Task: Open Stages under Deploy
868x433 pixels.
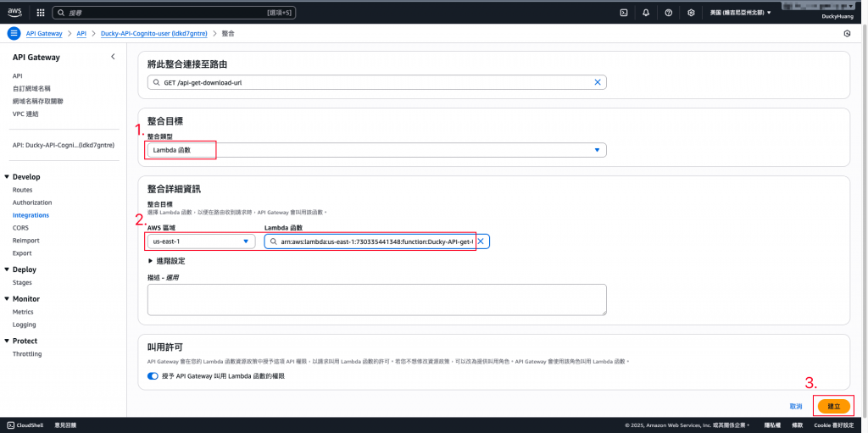Action: click(22, 282)
